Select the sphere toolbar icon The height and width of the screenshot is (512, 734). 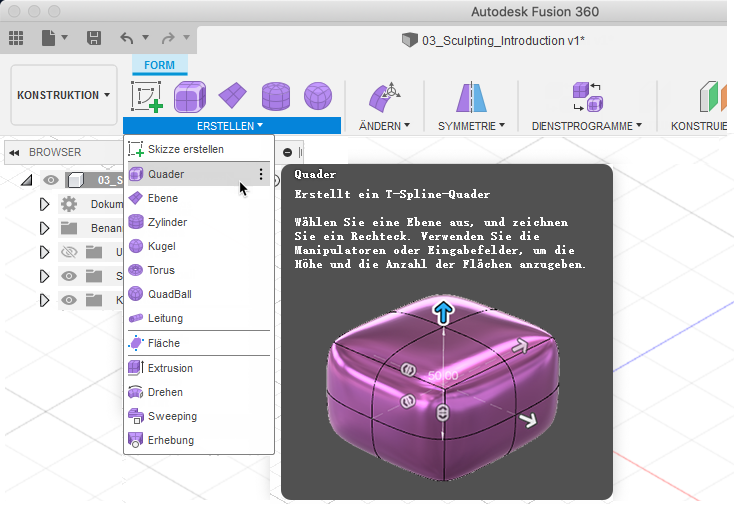coord(318,96)
